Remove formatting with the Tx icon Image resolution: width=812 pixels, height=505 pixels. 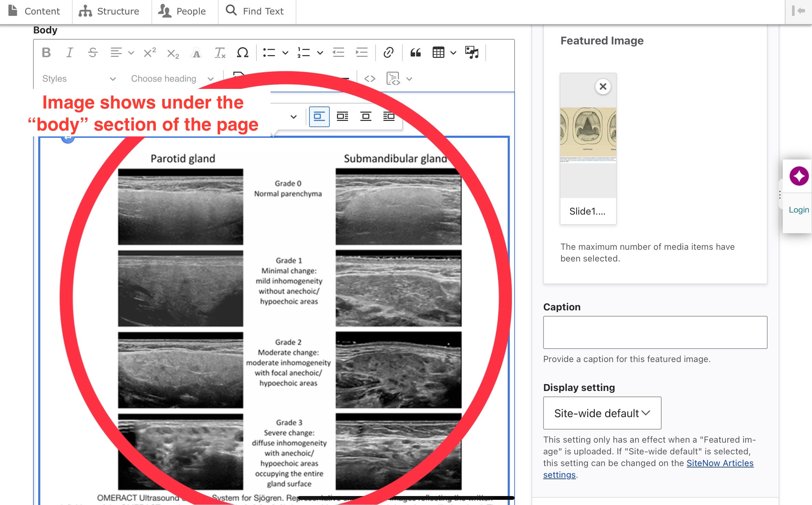[220, 52]
